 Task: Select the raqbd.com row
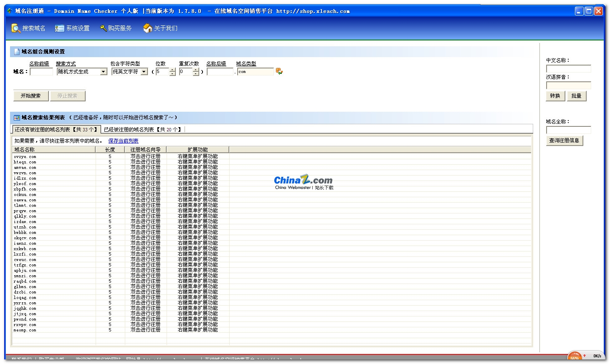271,281
